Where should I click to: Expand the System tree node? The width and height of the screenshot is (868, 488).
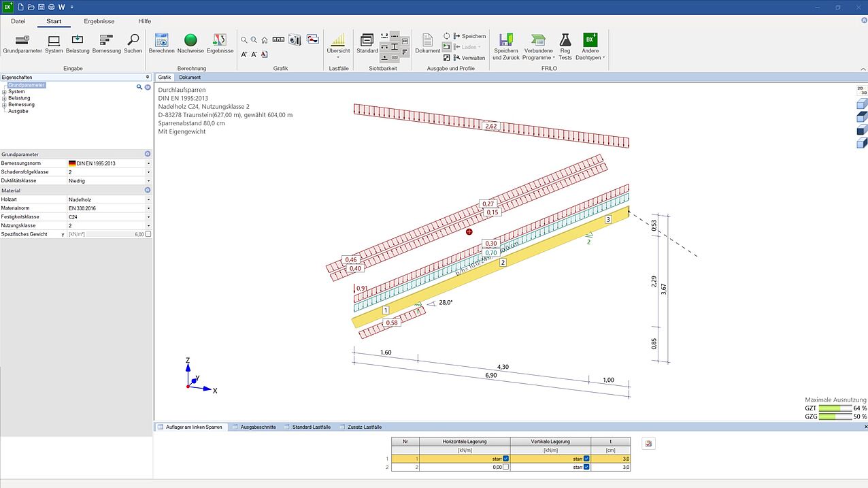(4, 92)
